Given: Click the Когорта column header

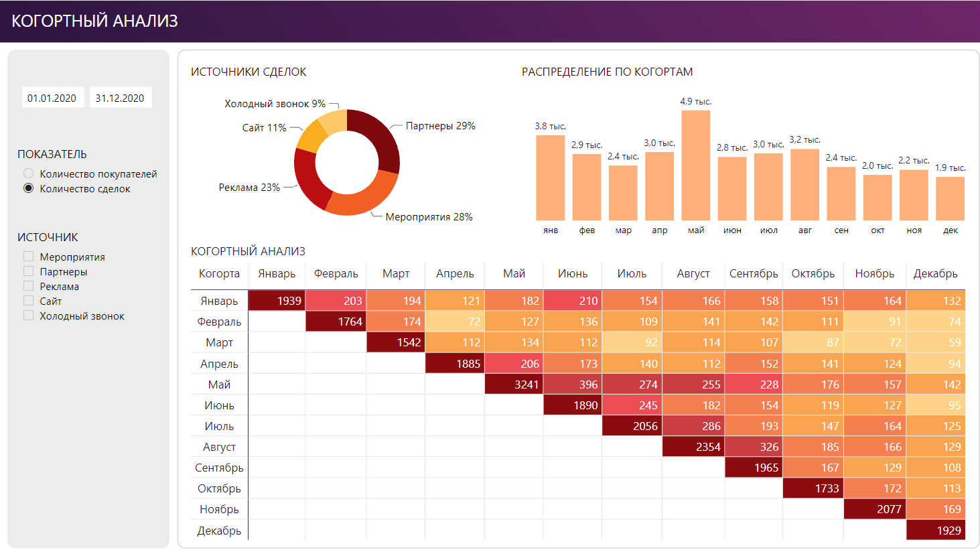Looking at the screenshot, I should click(x=219, y=273).
